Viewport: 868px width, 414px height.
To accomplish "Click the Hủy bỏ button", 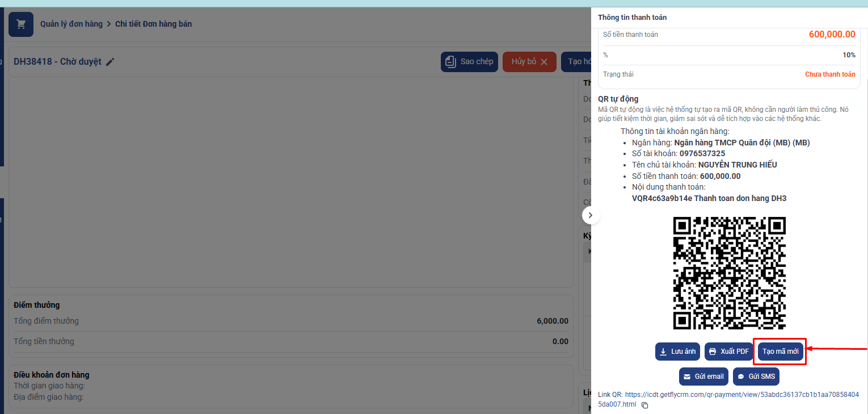I will 529,61.
